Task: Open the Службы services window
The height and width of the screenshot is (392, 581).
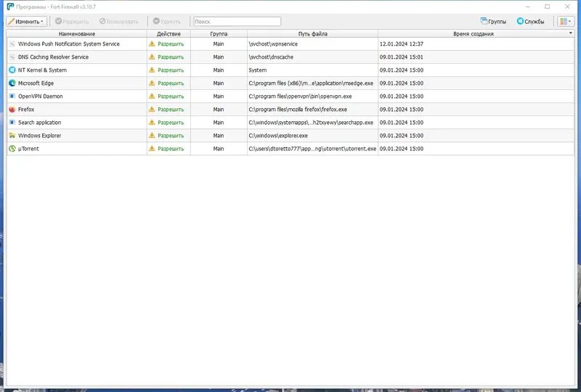Action: point(531,22)
